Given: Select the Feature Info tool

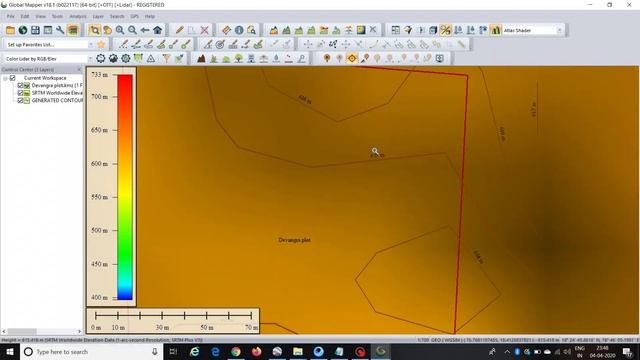Looking at the screenshot, I should [239, 30].
